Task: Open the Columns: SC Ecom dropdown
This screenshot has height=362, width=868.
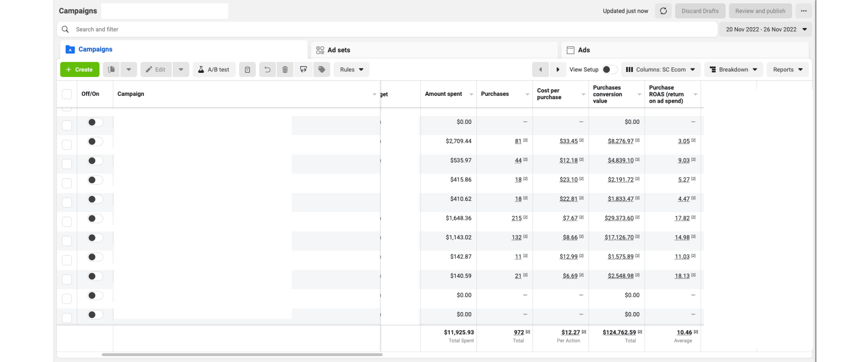Action: click(660, 69)
